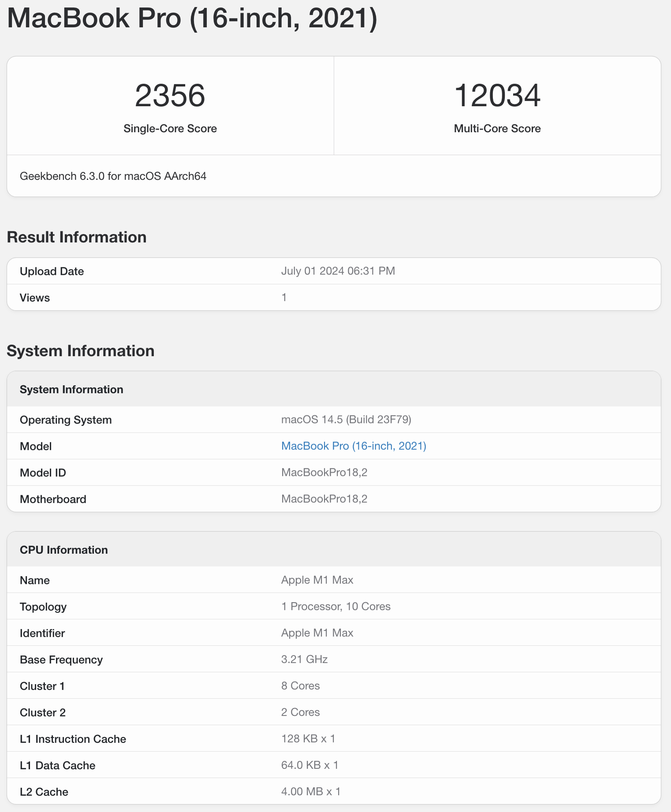Select the 3.21 GHz value
Viewport: 671px width, 812px height.
coord(305,659)
